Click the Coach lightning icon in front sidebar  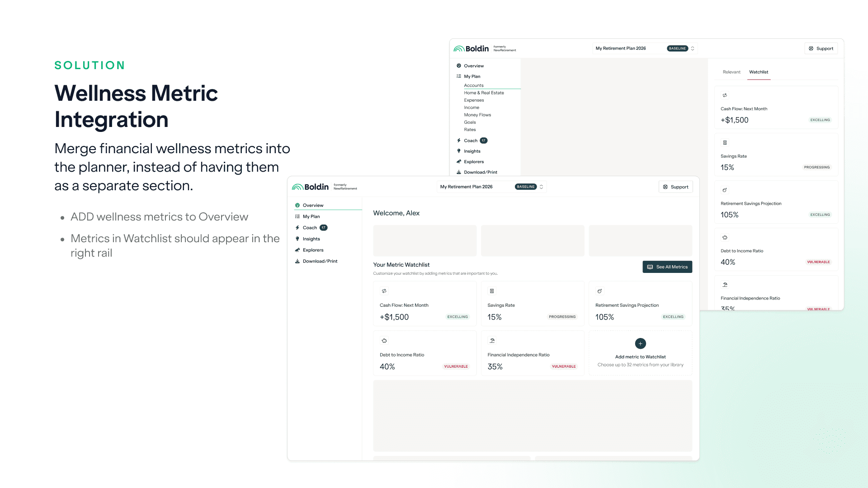pos(297,228)
